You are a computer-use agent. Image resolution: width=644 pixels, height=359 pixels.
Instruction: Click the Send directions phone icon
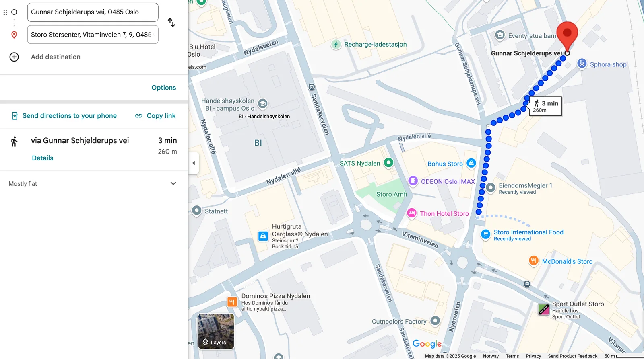pos(14,116)
